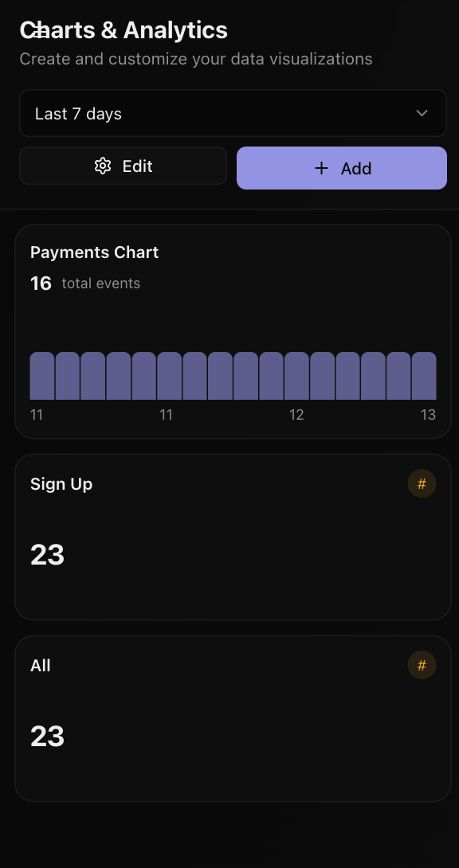Image resolution: width=459 pixels, height=868 pixels.
Task: Click the axis label 12 under the chart
Action: coord(296,414)
